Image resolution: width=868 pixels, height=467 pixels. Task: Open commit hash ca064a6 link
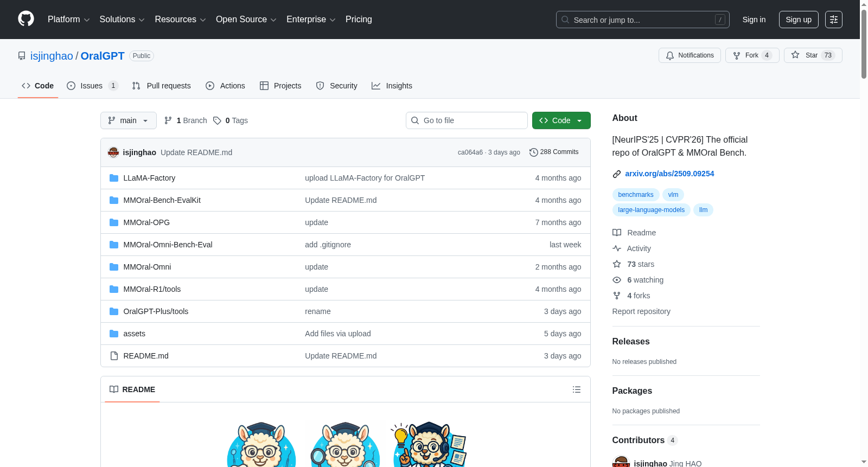point(470,152)
